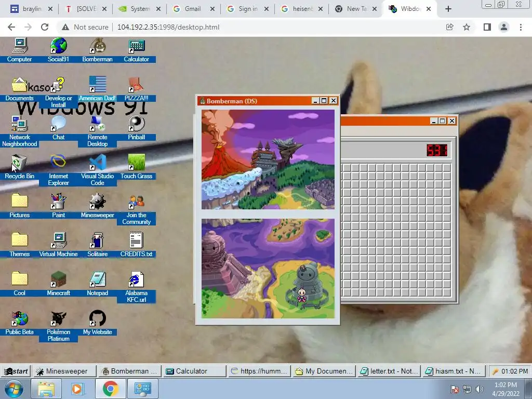Open the Chrome three-dot menu
Viewport: 532px width, 399px height.
(521, 27)
